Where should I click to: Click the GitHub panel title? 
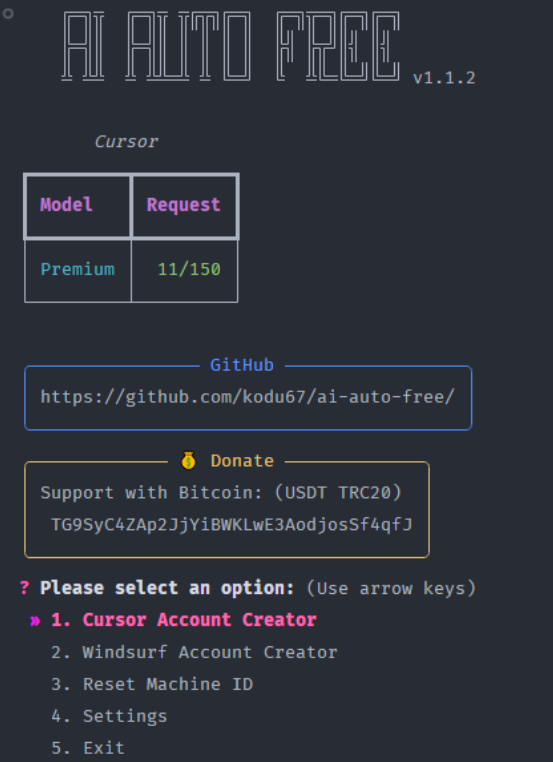(x=242, y=364)
